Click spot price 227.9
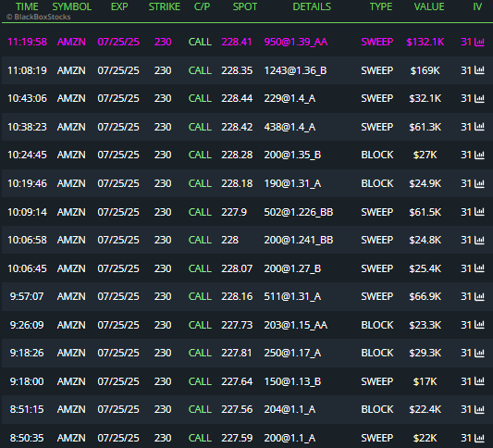Screen dimensions: 493x448 (x=234, y=212)
